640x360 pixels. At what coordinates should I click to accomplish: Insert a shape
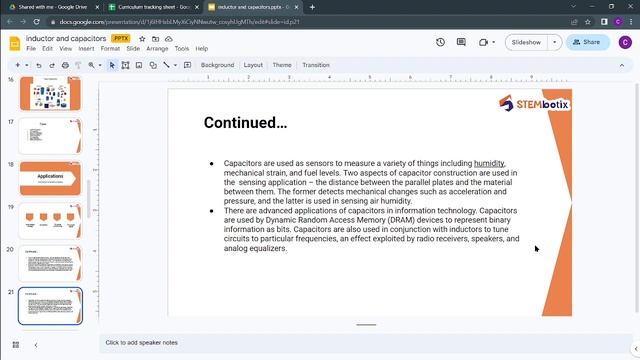point(153,65)
